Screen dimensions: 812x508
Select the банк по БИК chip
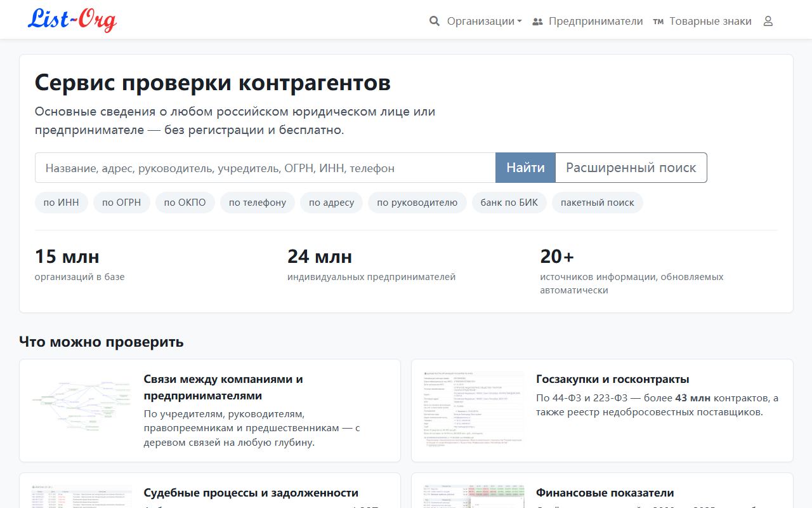(x=509, y=203)
